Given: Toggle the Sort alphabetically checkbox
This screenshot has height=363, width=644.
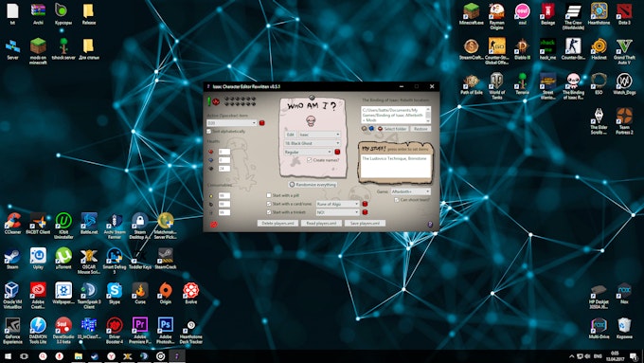Looking at the screenshot, I should 208,132.
